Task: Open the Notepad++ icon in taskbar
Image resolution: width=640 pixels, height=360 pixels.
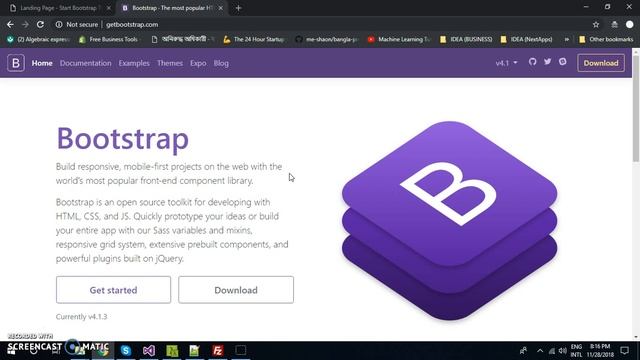Action: coord(195,351)
